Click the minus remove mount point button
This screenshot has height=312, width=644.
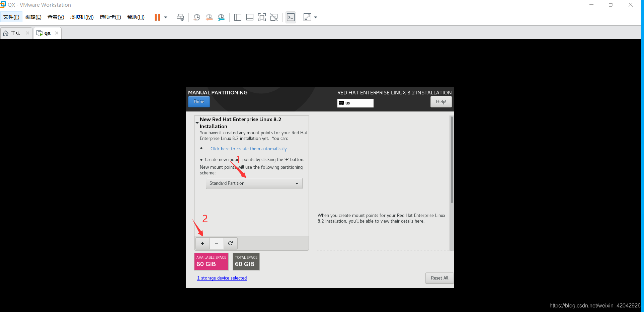point(217,243)
